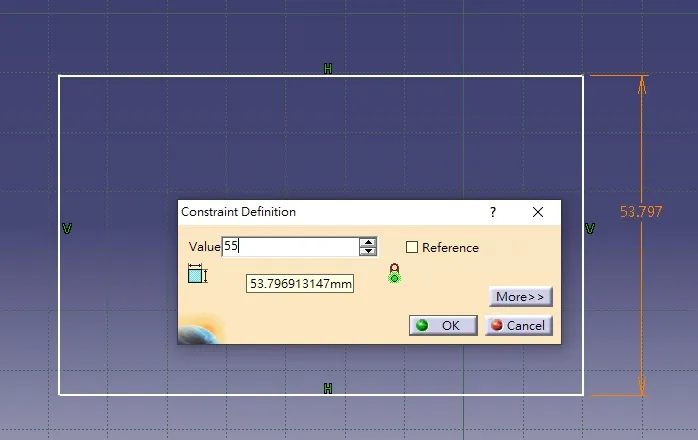Increase value with the up spinner arrow

pyautogui.click(x=368, y=242)
